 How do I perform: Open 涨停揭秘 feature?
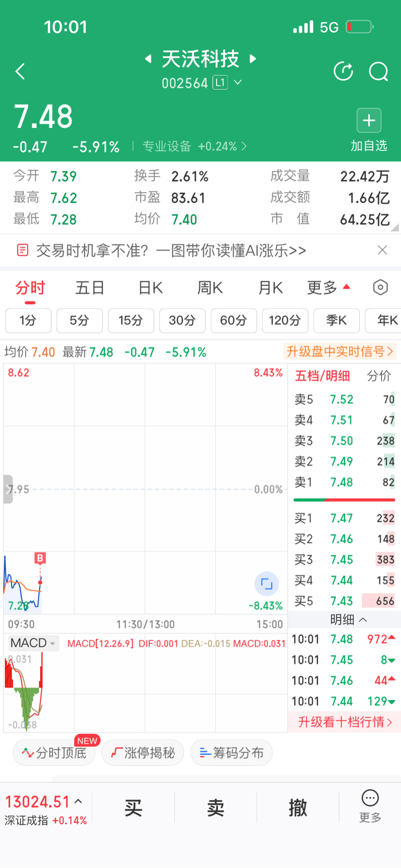[x=143, y=753]
